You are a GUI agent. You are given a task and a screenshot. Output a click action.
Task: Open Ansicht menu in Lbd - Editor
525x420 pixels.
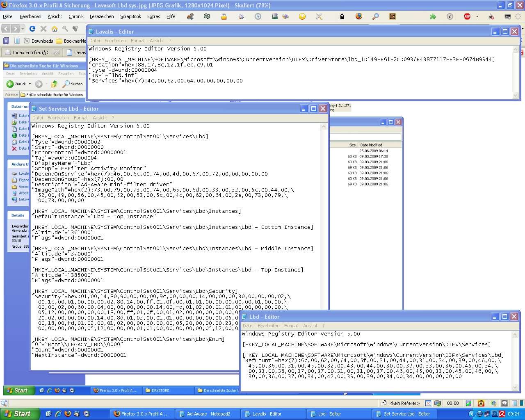(x=310, y=326)
